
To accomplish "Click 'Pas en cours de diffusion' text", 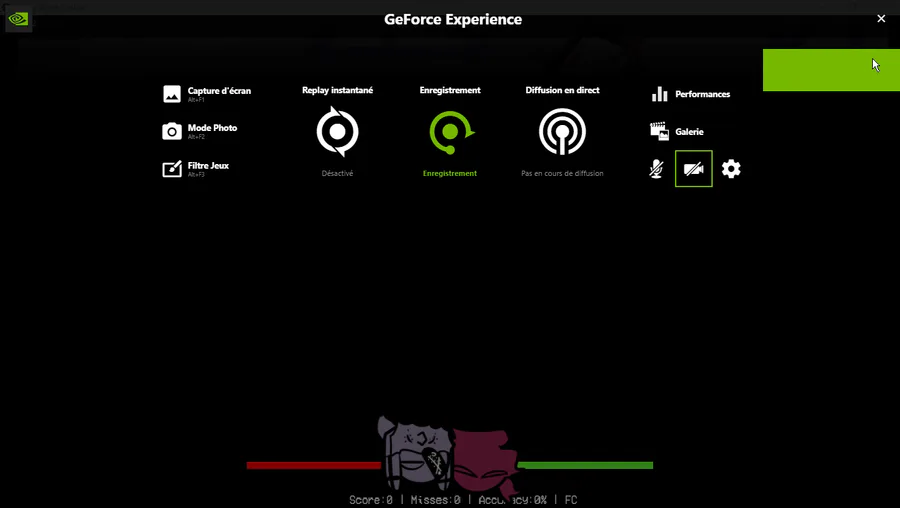I will click(x=562, y=173).
